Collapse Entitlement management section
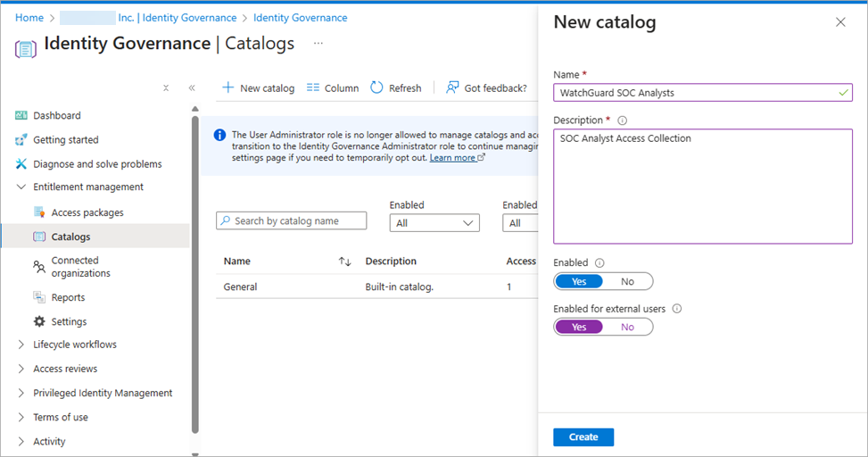This screenshot has width=868, height=457. (21, 187)
